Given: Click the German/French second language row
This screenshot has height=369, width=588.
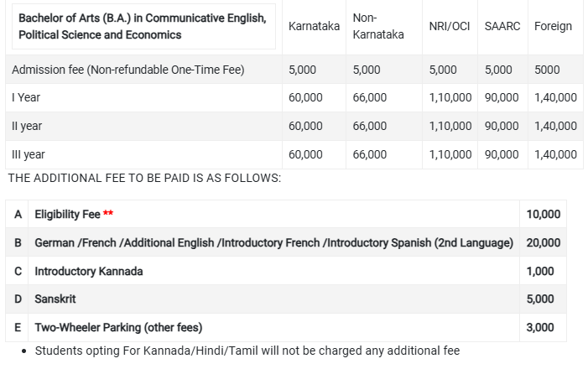Looking at the screenshot, I should pyautogui.click(x=273, y=242).
